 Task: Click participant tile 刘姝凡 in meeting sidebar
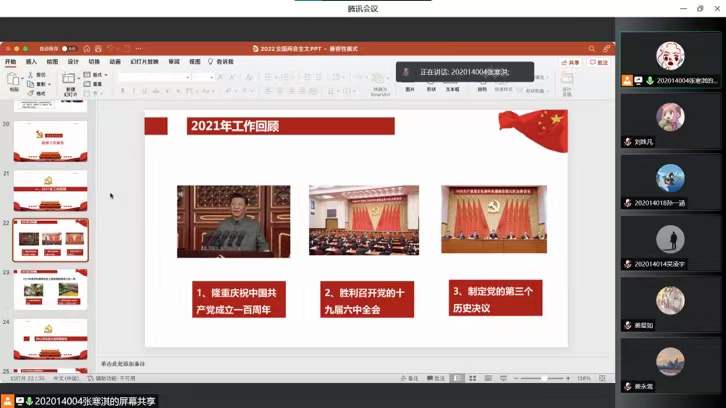(671, 121)
